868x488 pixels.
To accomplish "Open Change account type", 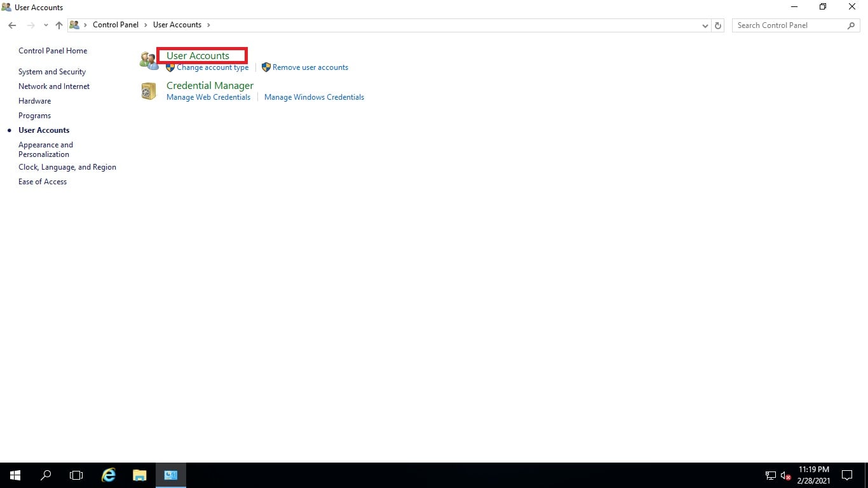I will pos(212,67).
